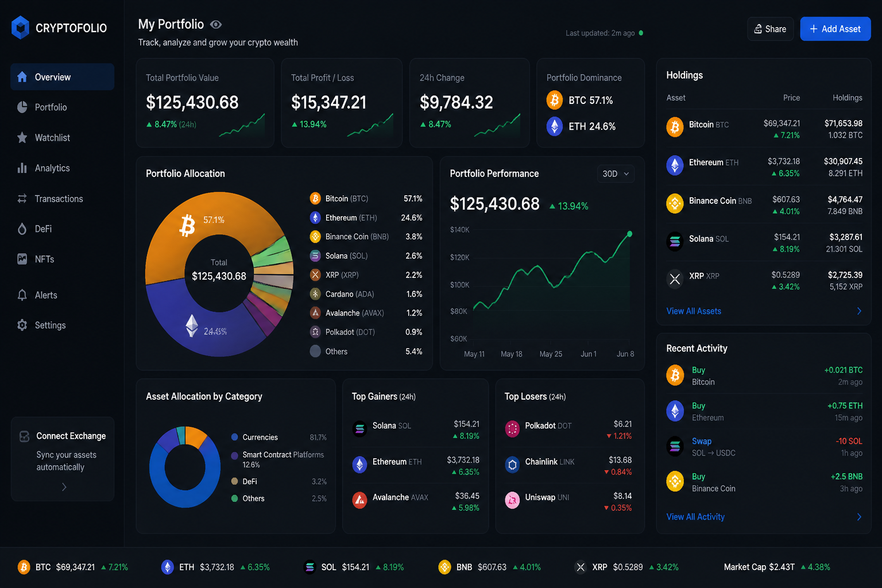This screenshot has height=588, width=882.
Task: Click the Asset column header
Action: (x=676, y=98)
